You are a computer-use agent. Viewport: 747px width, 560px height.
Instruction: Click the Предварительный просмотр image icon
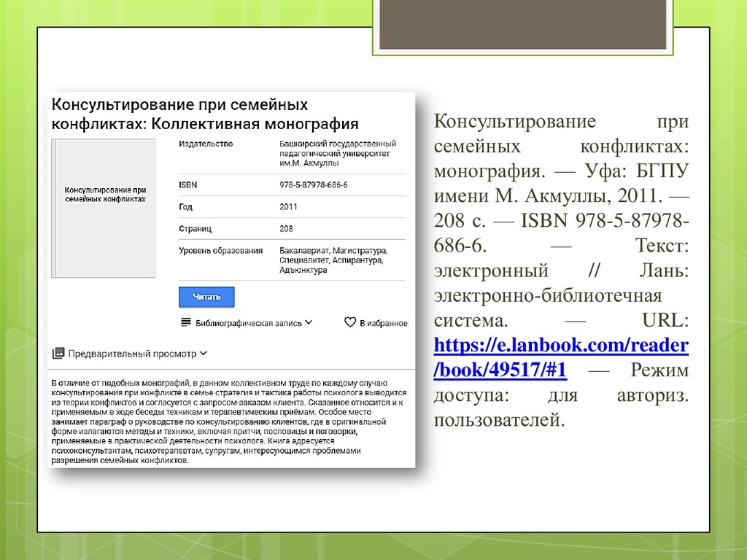click(x=58, y=353)
